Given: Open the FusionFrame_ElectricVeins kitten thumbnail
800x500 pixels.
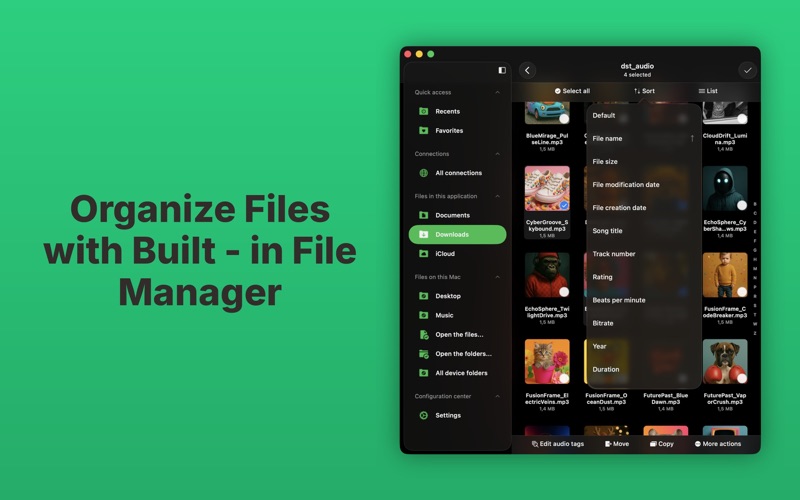Looking at the screenshot, I should (x=547, y=362).
